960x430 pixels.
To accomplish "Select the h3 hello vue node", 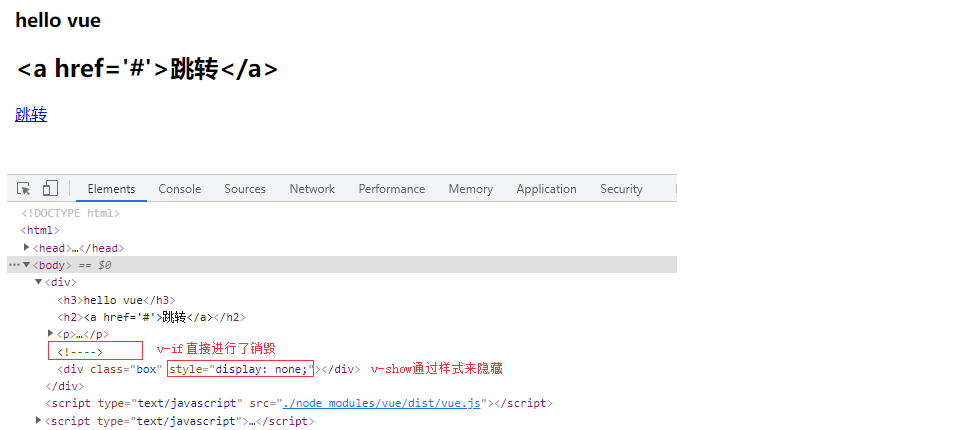I will click(116, 300).
